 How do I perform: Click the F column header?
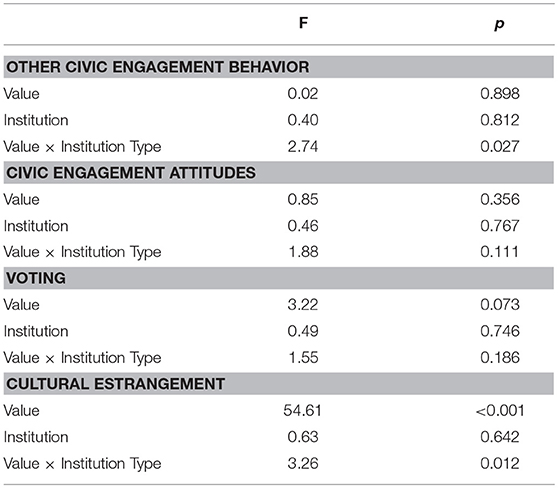point(303,23)
